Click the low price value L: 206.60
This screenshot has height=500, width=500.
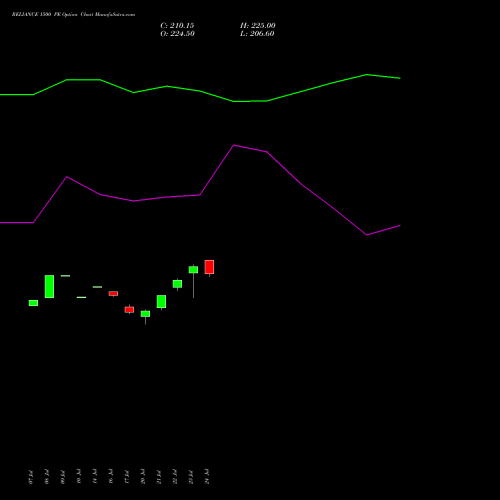[257, 34]
